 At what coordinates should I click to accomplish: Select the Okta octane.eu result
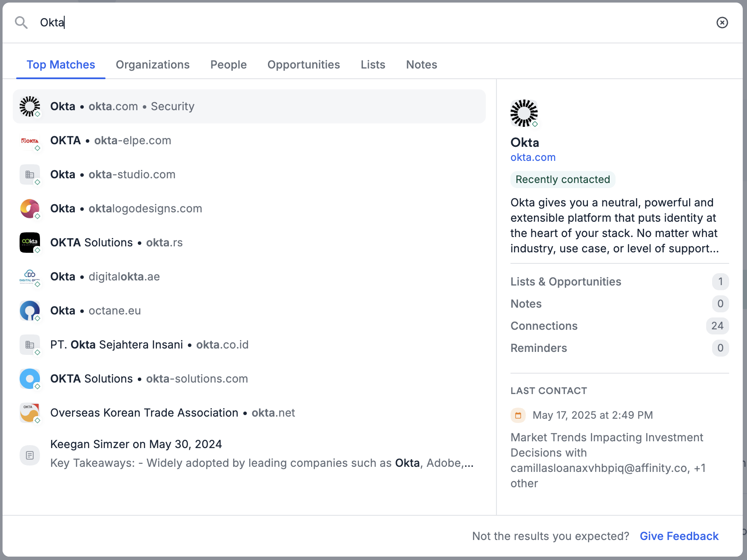(249, 311)
